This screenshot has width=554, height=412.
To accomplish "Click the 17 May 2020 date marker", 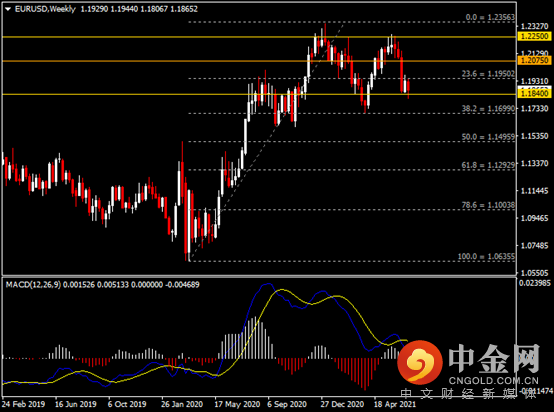I will pos(237,404).
